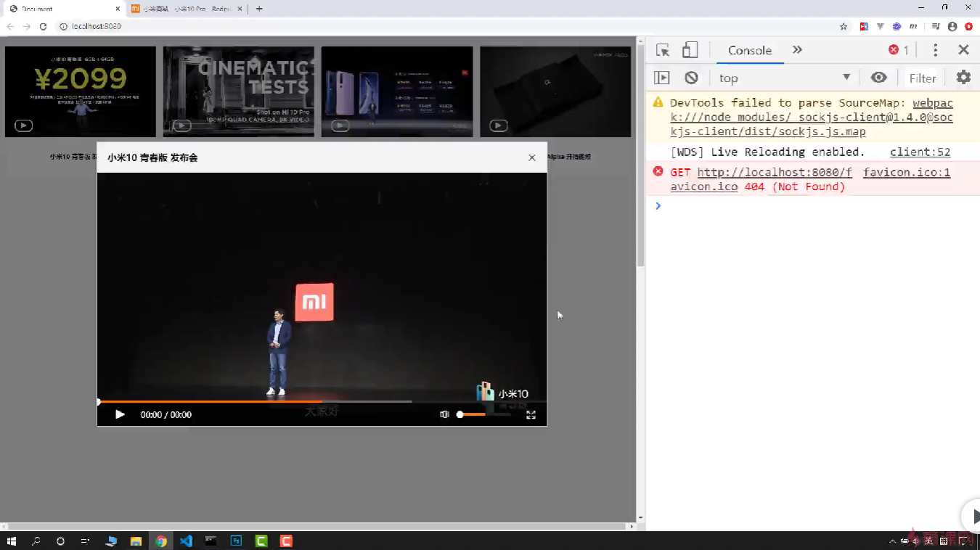The width and height of the screenshot is (980, 550).
Task: Open the sockjs.js.map source map link
Action: tap(812, 117)
